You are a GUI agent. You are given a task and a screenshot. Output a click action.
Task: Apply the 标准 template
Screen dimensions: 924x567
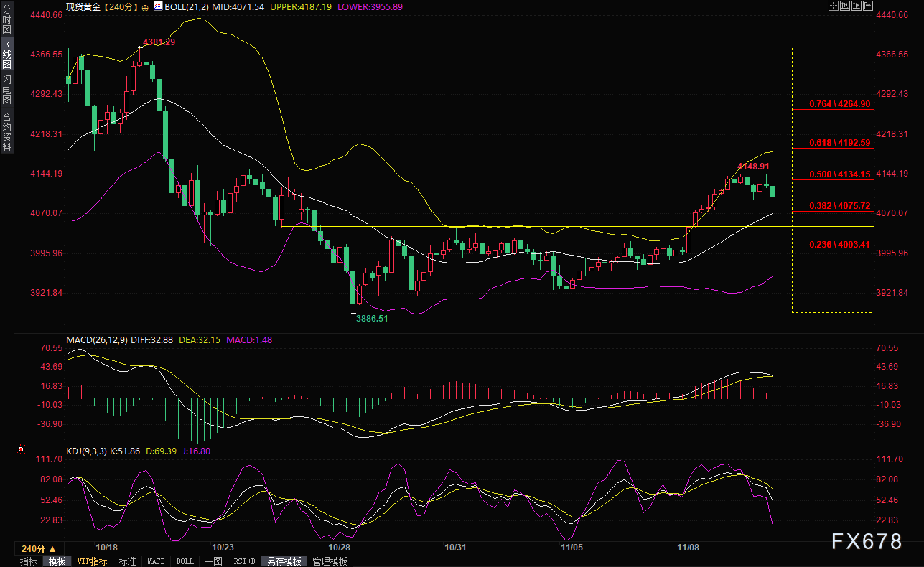tap(127, 561)
